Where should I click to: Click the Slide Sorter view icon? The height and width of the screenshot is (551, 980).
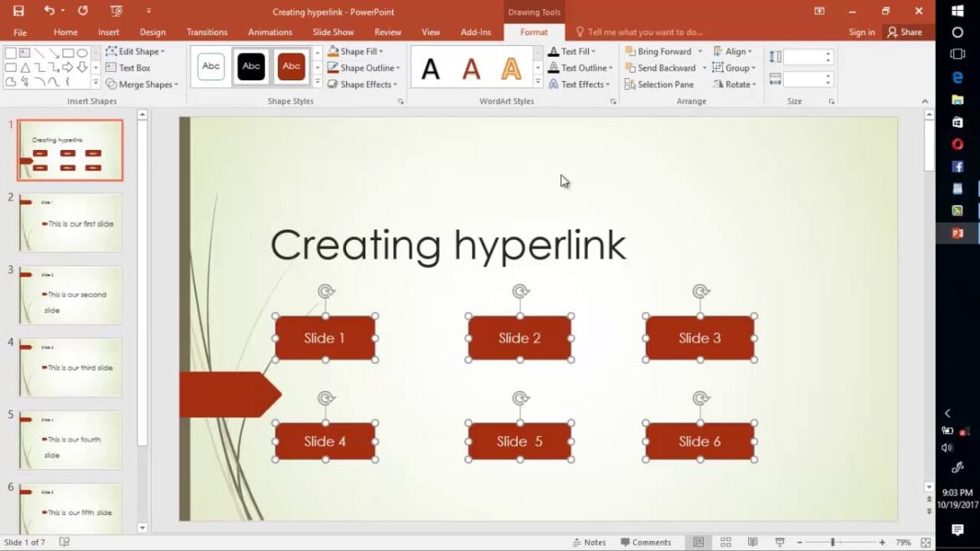click(725, 542)
